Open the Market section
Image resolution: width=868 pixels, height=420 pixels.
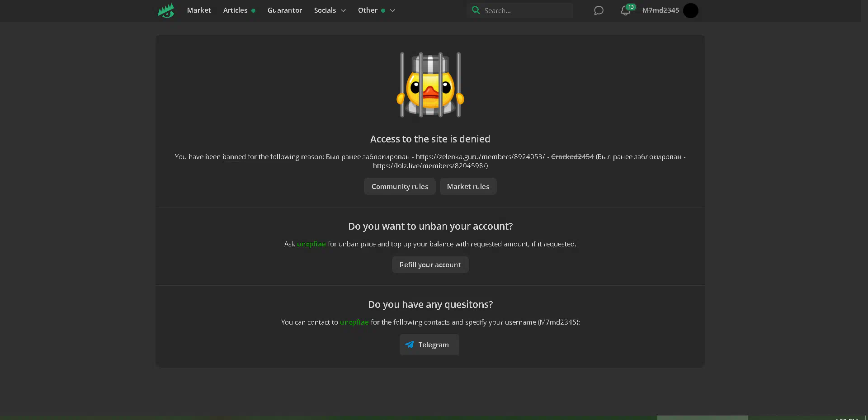[199, 10]
